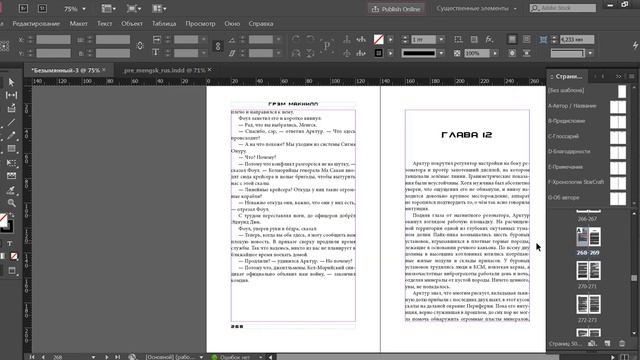
Task: Click the new page icon in Pages panel
Action: coord(607,344)
